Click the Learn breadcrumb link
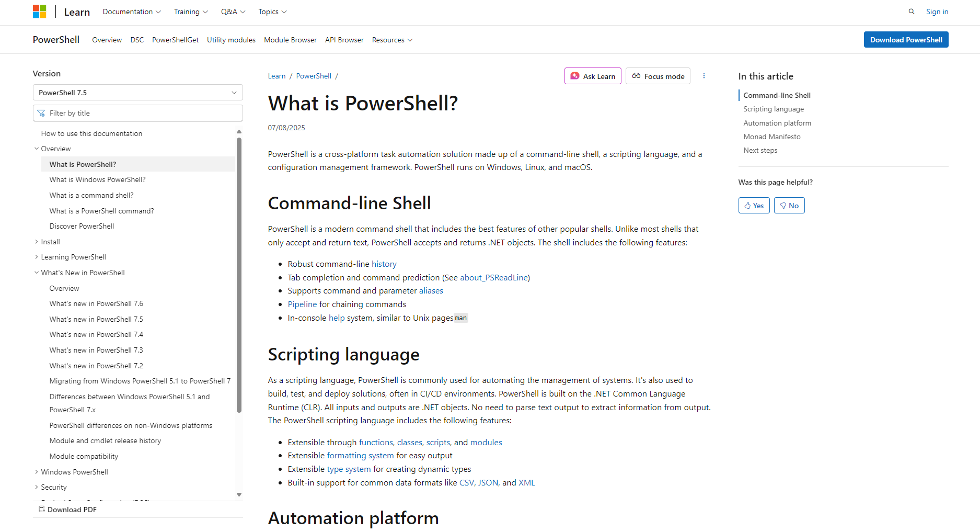Viewport: 980px width, 531px height. pos(276,76)
